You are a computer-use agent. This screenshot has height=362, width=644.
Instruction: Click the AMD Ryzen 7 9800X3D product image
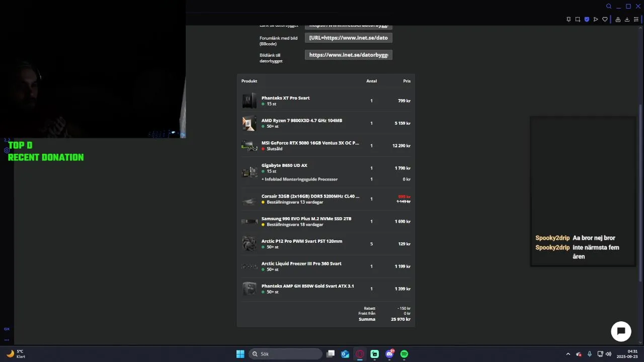[x=249, y=123]
